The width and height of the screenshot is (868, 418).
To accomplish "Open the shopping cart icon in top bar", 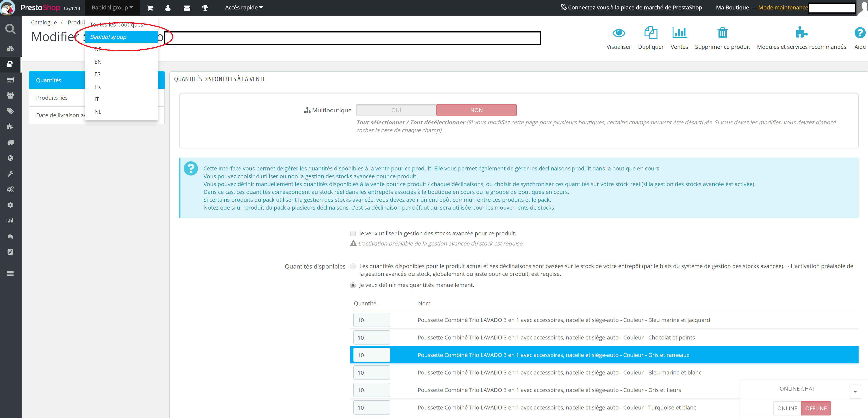I will point(150,8).
